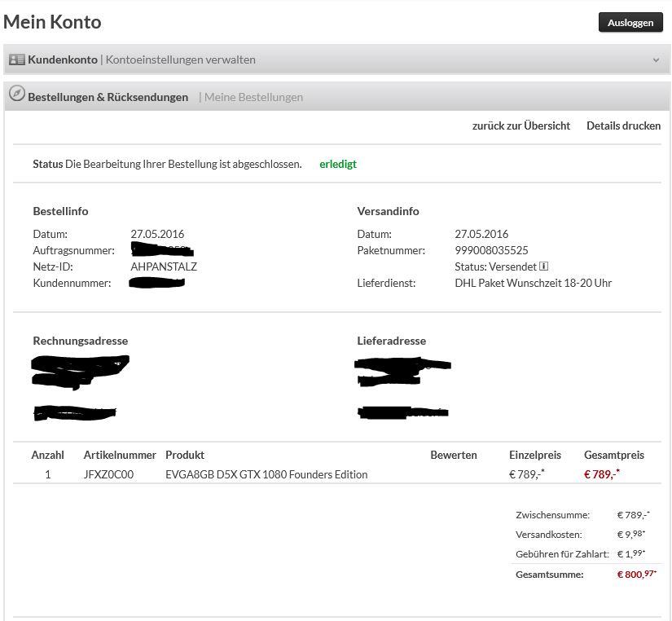This screenshot has height=621, width=672.
Task: Go back via zurück zur Übersicht
Action: 520,126
